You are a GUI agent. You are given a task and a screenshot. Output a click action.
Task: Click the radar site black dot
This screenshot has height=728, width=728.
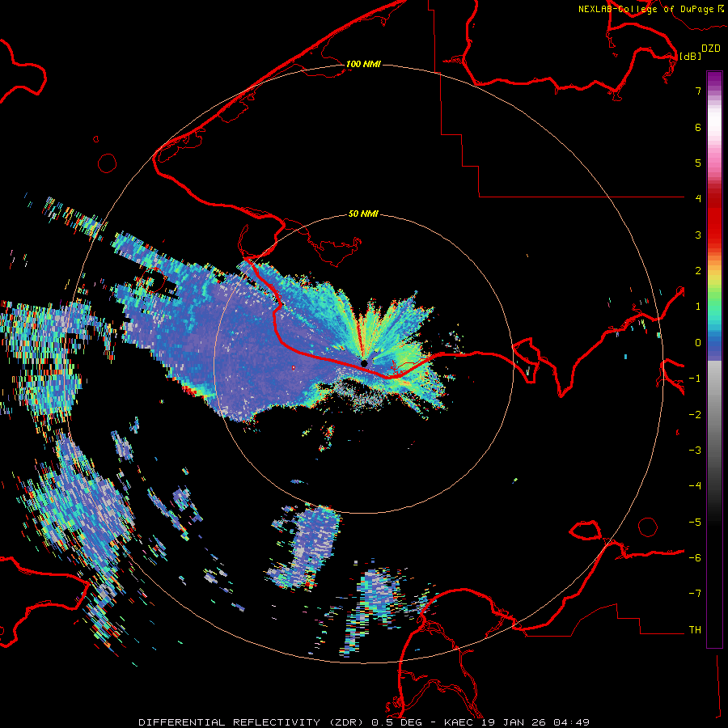364,363
